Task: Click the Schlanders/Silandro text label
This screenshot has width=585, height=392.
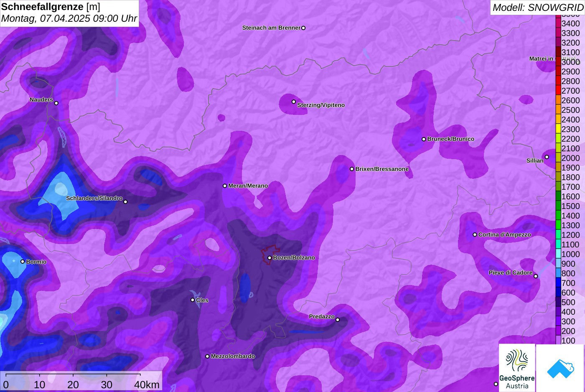Action: pyautogui.click(x=94, y=199)
